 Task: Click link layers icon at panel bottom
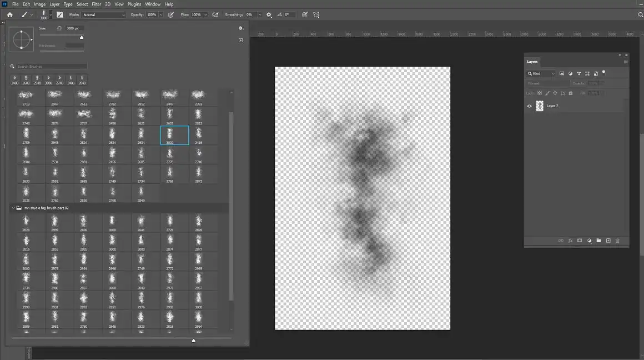(x=561, y=241)
